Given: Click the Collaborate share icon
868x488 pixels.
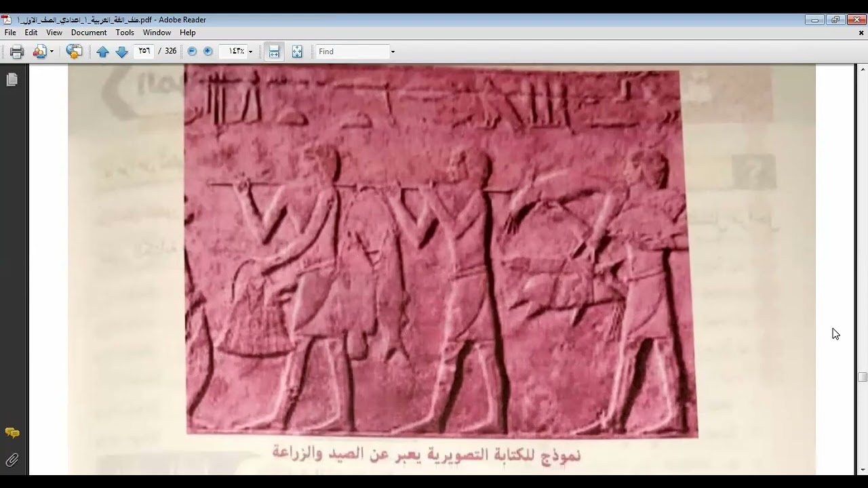Looking at the screenshot, I should 40,52.
